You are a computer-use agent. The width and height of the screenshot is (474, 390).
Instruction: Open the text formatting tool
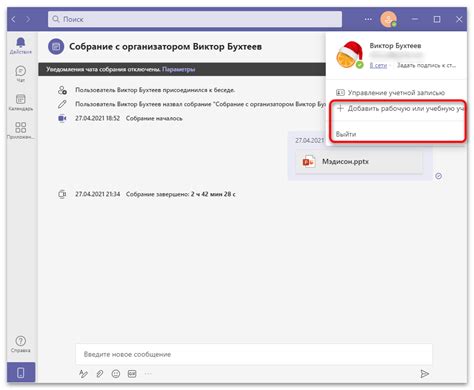tap(83, 374)
